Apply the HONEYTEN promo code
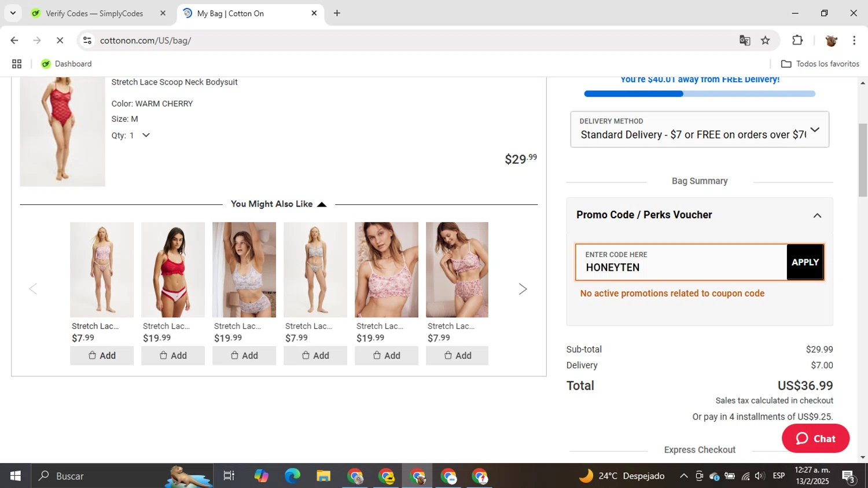This screenshot has width=868, height=488. pyautogui.click(x=805, y=262)
